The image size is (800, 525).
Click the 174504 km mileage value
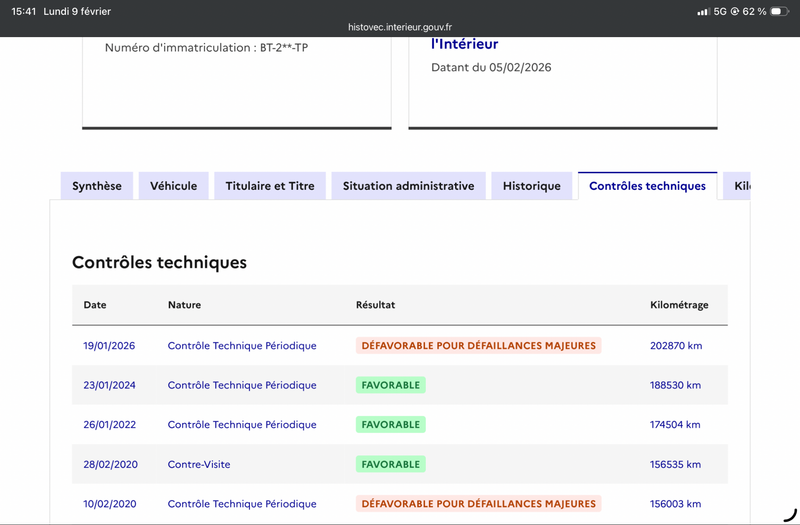point(675,424)
